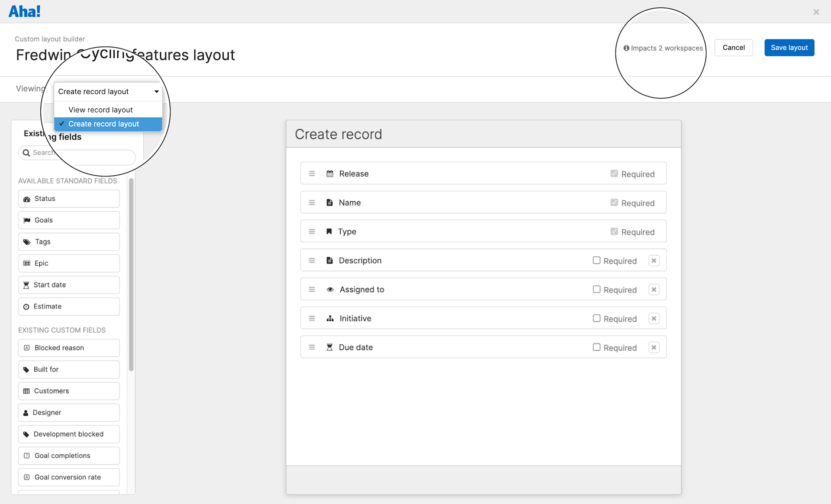
Task: Remove the Due date field
Action: coord(654,347)
